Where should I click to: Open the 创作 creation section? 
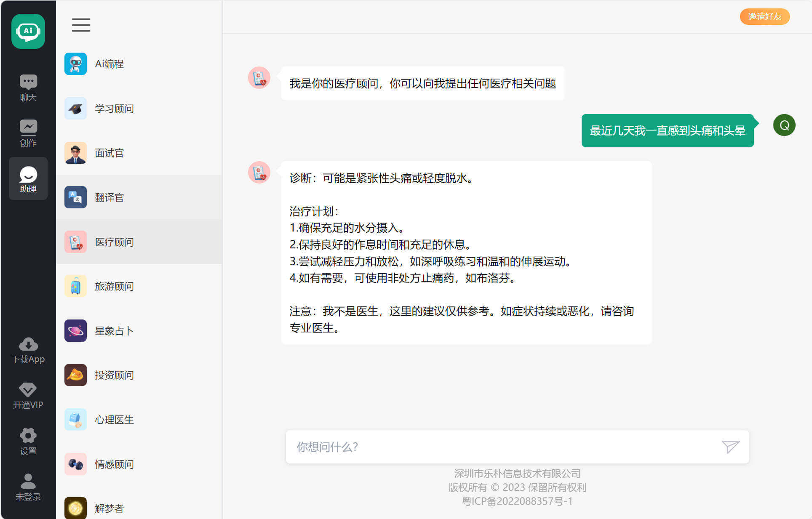point(28,133)
